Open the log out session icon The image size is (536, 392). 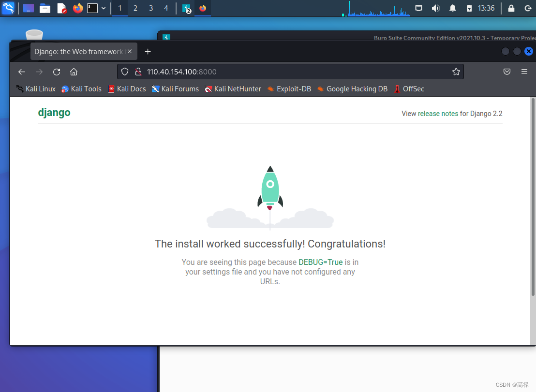[528, 8]
